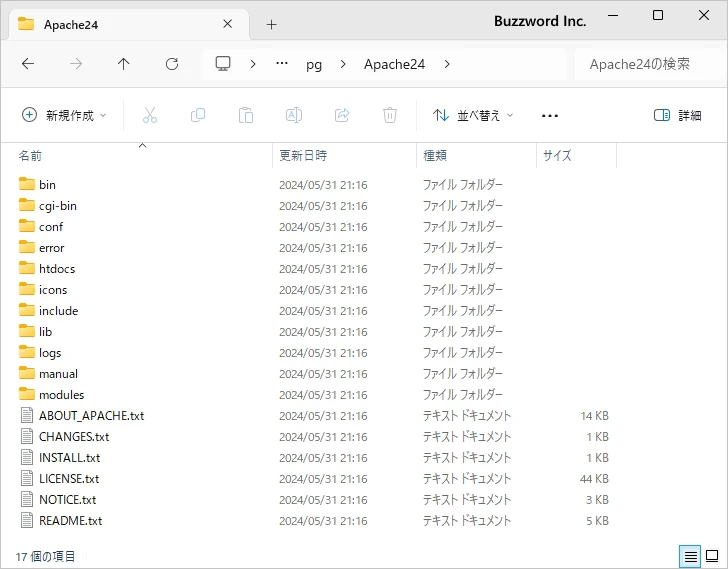Screen dimensions: 728x569
Task: Close the Apache24 tab
Action: point(228,24)
